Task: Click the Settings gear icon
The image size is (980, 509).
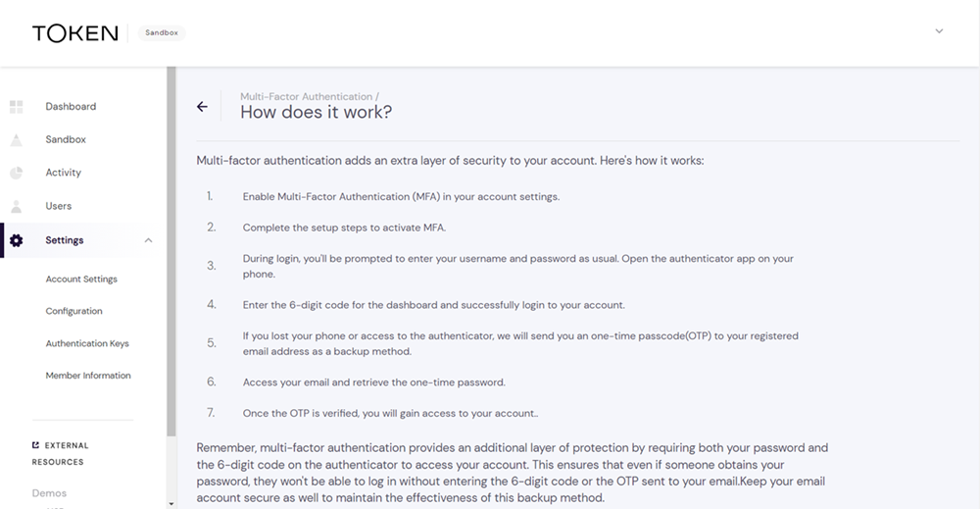Action: 17,240
